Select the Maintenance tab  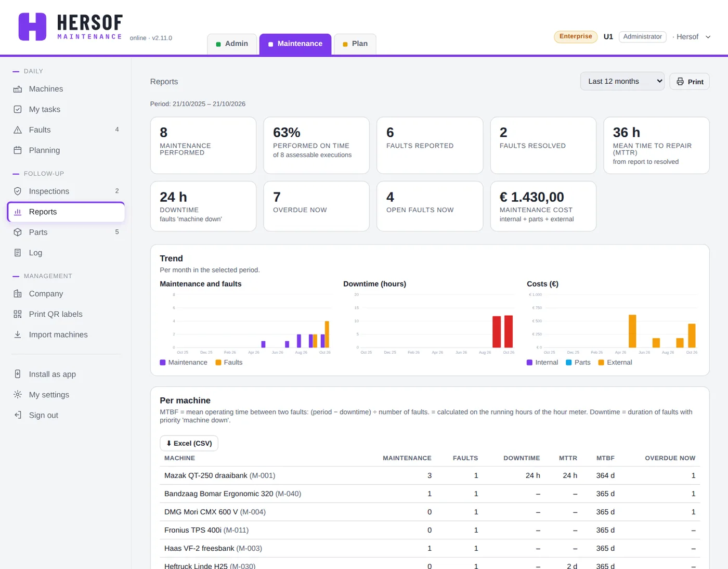pyautogui.click(x=295, y=44)
